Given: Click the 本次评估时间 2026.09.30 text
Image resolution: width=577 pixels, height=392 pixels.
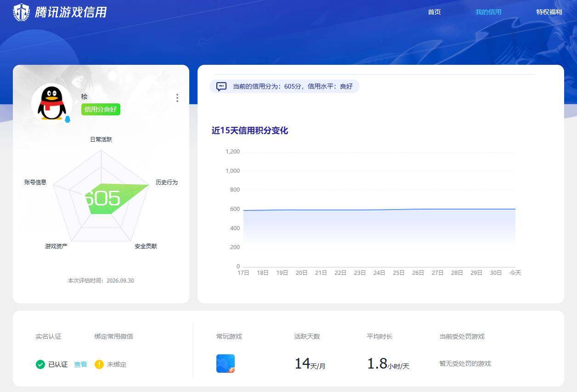Looking at the screenshot, I should (x=101, y=280).
